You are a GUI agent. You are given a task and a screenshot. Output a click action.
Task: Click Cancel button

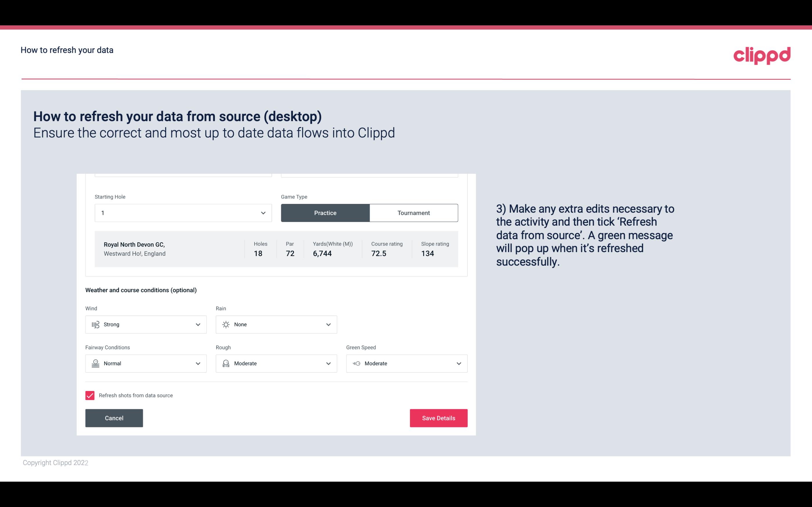click(x=114, y=418)
